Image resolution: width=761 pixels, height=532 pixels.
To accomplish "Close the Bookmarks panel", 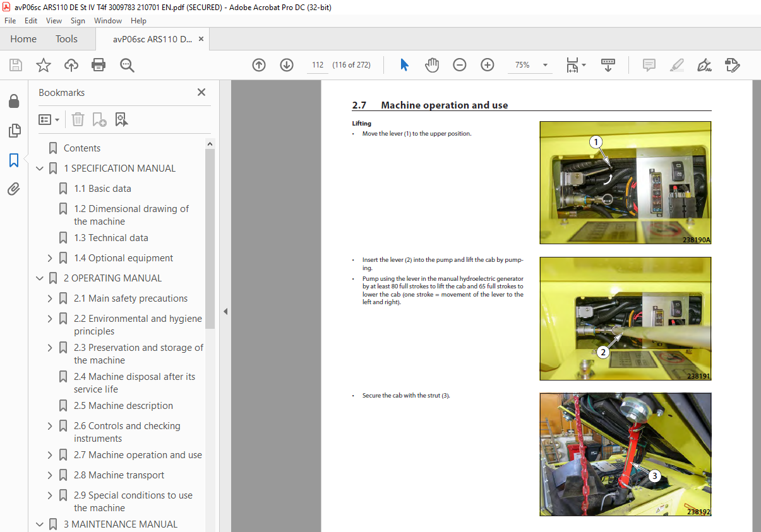I will (x=201, y=92).
